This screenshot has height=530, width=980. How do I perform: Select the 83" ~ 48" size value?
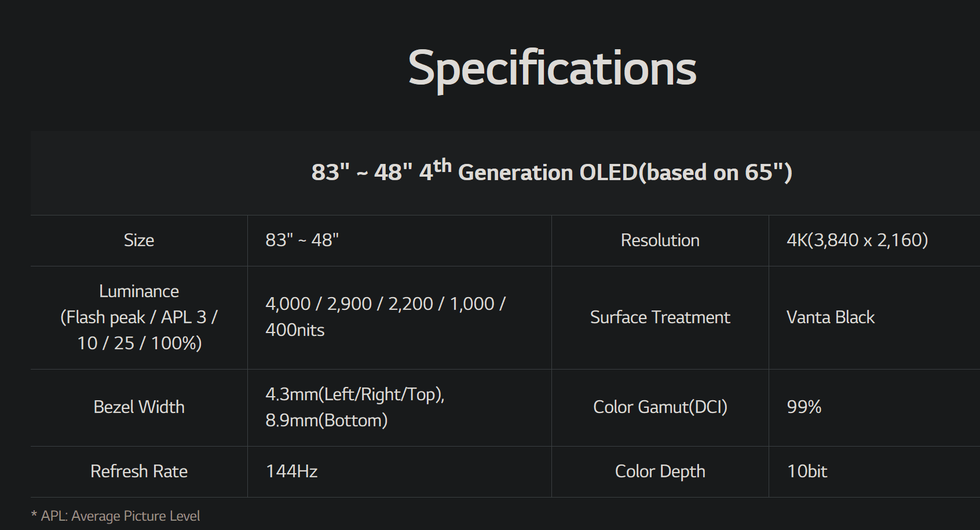click(302, 240)
